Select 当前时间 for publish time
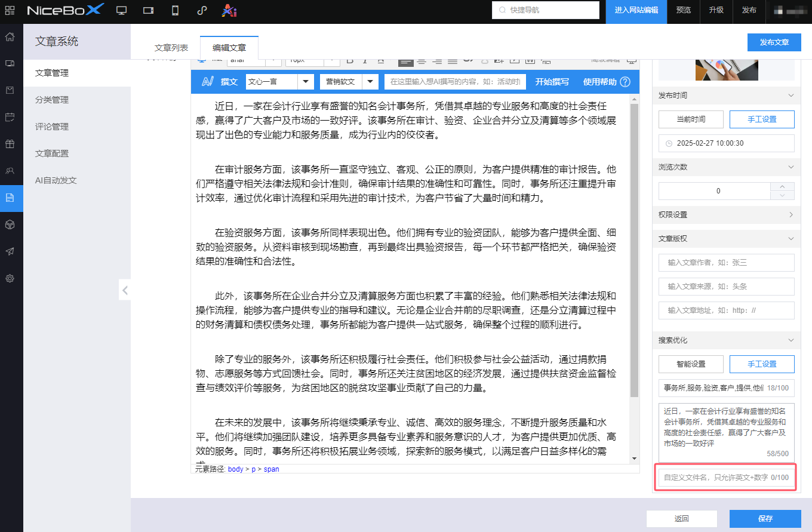This screenshot has width=812, height=532. click(x=691, y=119)
